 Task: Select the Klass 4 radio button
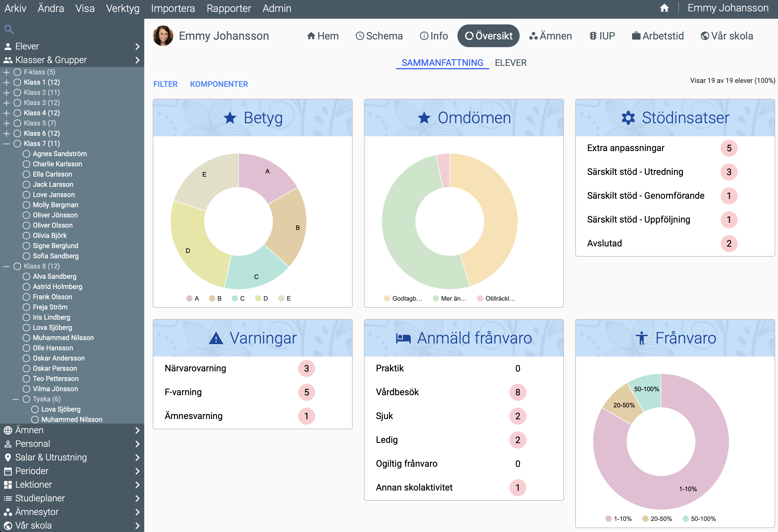click(17, 113)
